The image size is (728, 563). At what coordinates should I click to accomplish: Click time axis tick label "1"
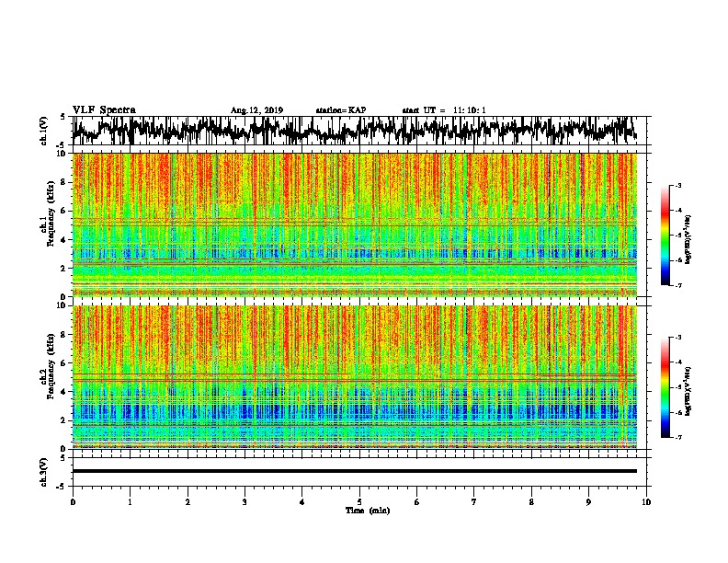[130, 502]
